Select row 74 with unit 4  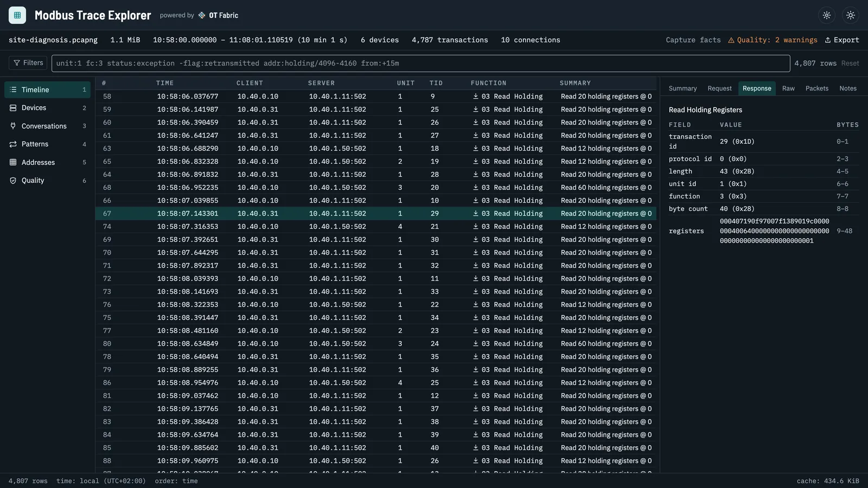pos(376,227)
